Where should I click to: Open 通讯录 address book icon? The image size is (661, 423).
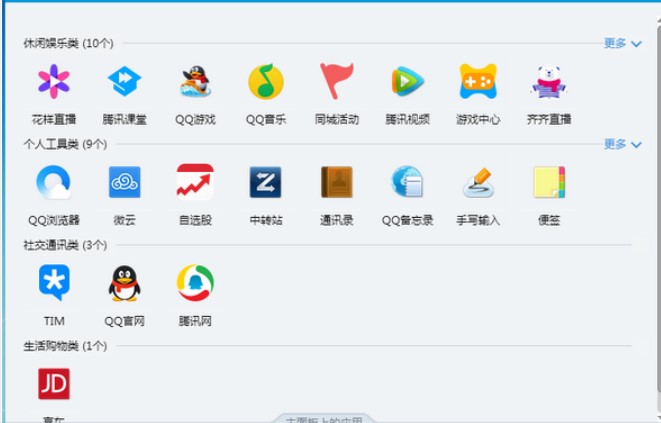click(x=336, y=182)
